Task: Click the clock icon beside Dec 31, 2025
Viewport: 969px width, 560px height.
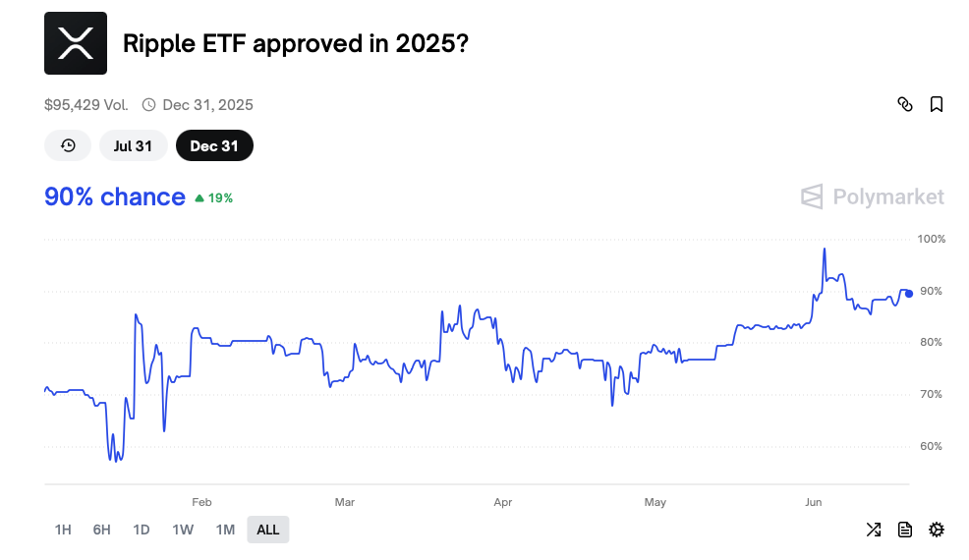Action: point(149,105)
